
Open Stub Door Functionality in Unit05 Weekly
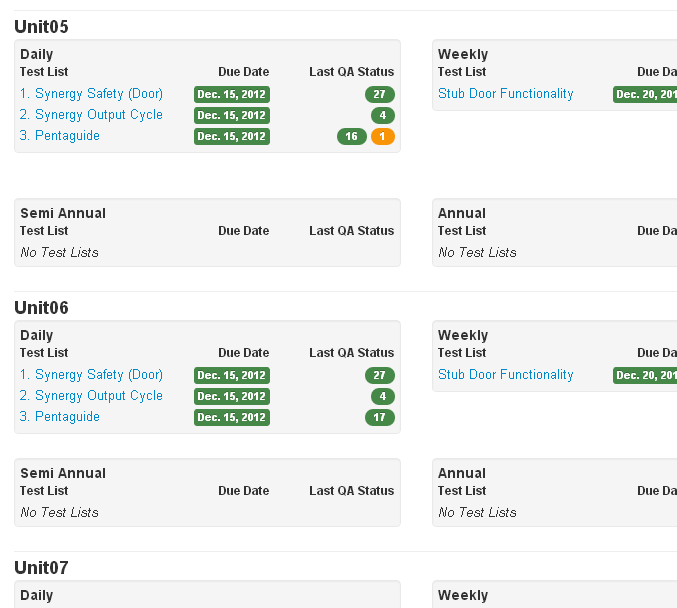point(505,94)
